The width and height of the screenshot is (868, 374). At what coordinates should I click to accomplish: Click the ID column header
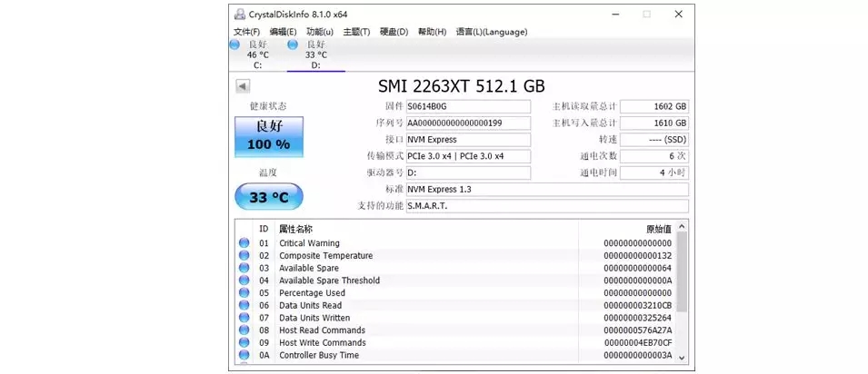click(264, 229)
